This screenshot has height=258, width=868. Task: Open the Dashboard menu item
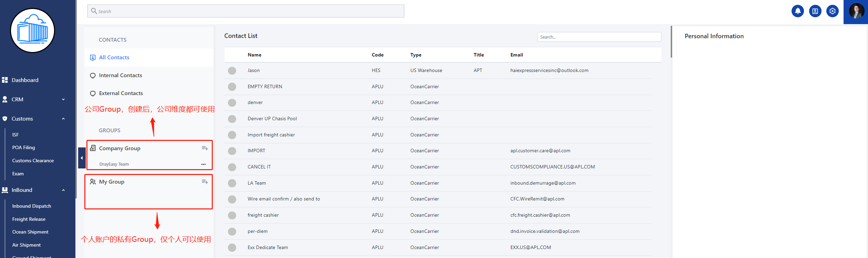point(25,80)
